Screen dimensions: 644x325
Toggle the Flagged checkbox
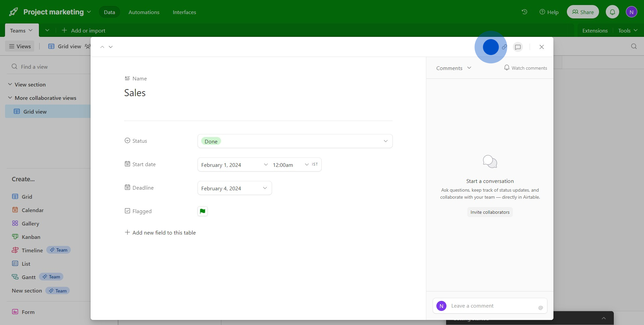coord(203,211)
